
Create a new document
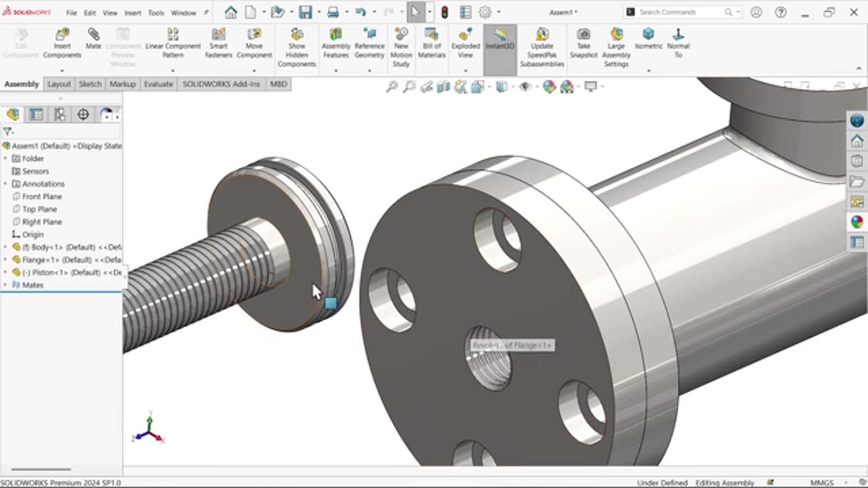pyautogui.click(x=250, y=12)
